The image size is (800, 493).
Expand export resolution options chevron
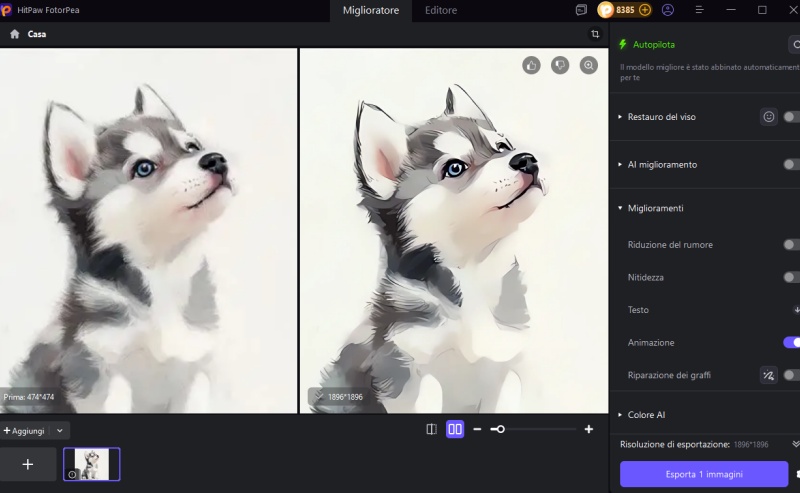point(795,445)
